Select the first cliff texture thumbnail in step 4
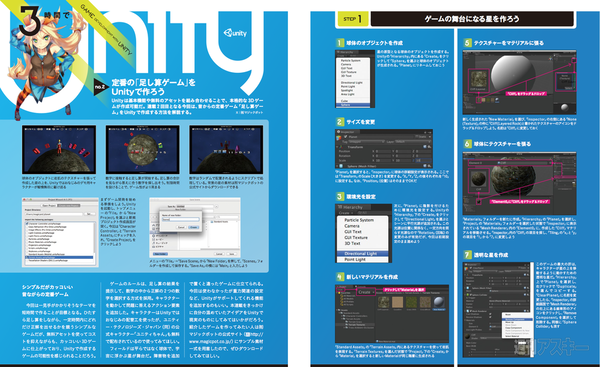Image resolution: width=600 pixels, height=367 pixels. (x=383, y=302)
